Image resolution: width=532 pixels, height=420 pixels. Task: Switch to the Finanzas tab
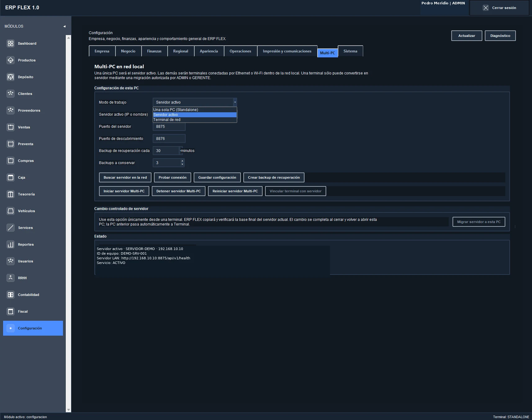[154, 51]
